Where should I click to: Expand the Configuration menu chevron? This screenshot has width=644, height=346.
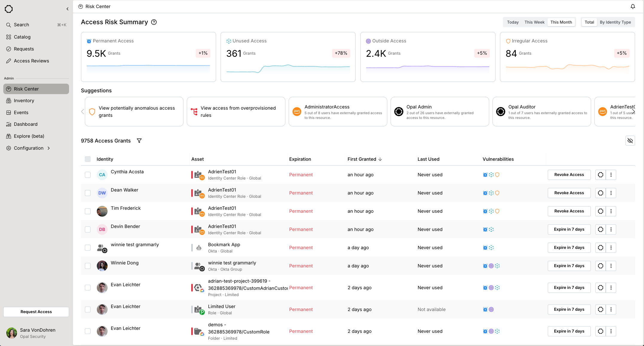pyautogui.click(x=48, y=148)
